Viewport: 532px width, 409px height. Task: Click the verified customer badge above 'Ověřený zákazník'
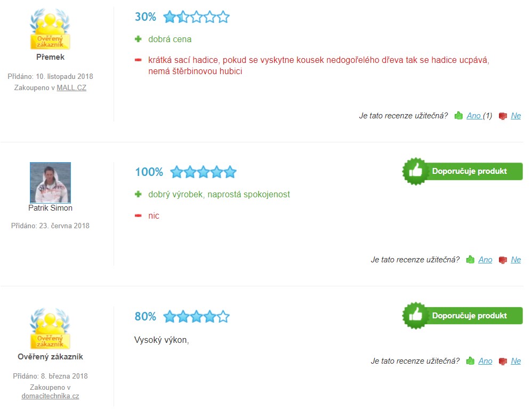point(50,328)
